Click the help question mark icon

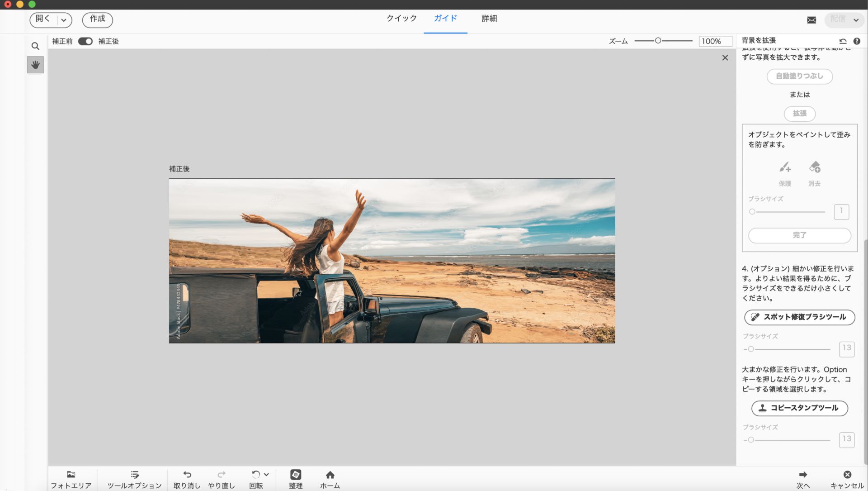pos(858,41)
